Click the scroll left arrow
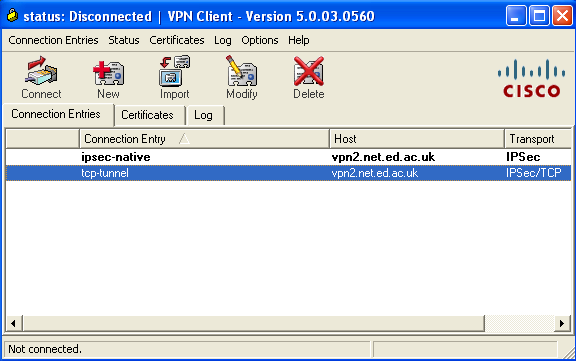Viewport: 576px width, 361px height. pyautogui.click(x=14, y=323)
